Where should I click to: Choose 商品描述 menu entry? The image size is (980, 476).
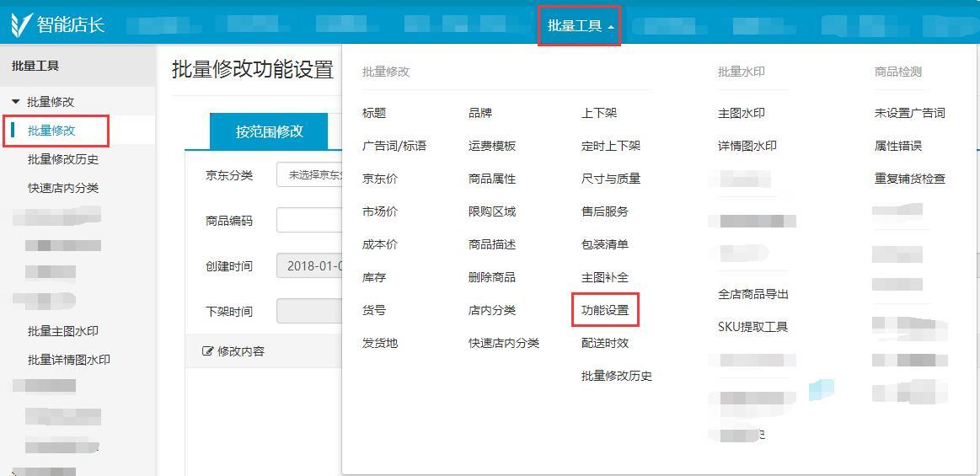click(492, 244)
